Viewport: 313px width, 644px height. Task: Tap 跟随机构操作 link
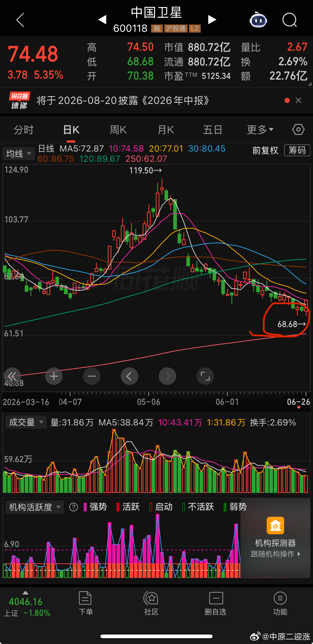point(275,554)
